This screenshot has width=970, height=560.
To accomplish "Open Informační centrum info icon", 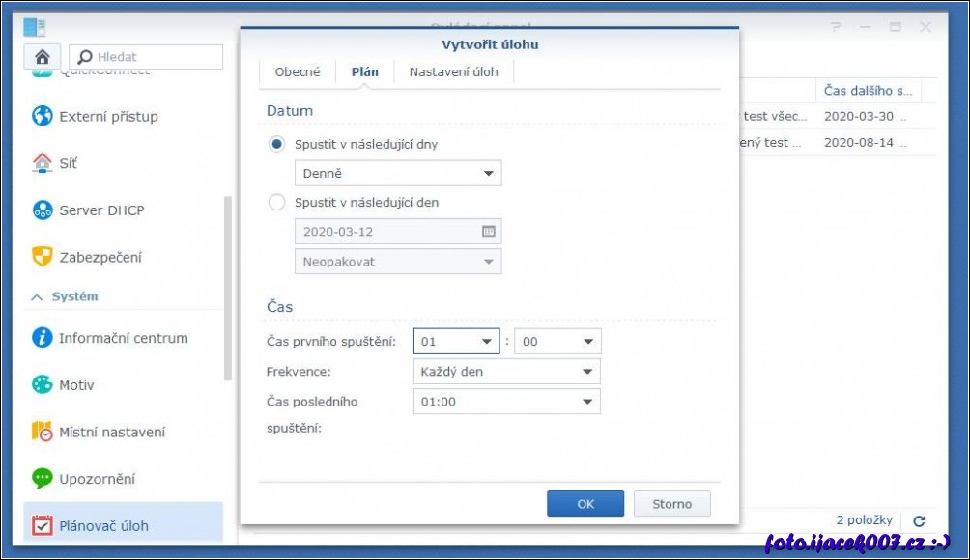I will click(43, 338).
